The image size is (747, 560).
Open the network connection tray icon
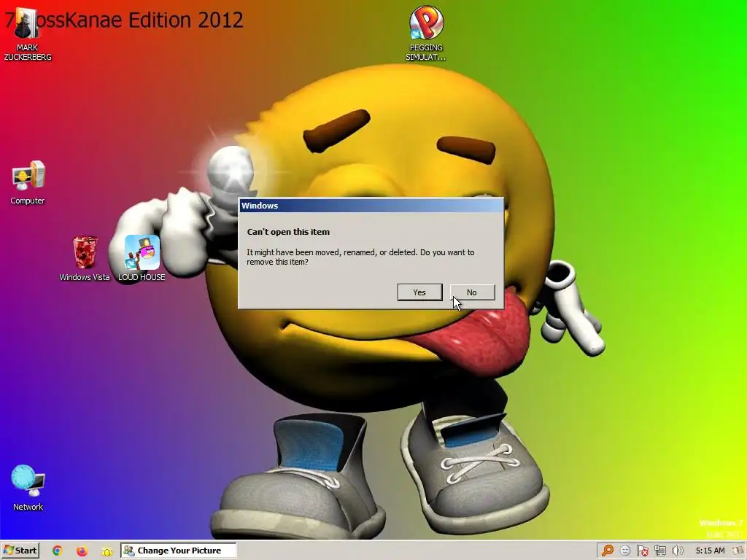pyautogui.click(x=659, y=551)
